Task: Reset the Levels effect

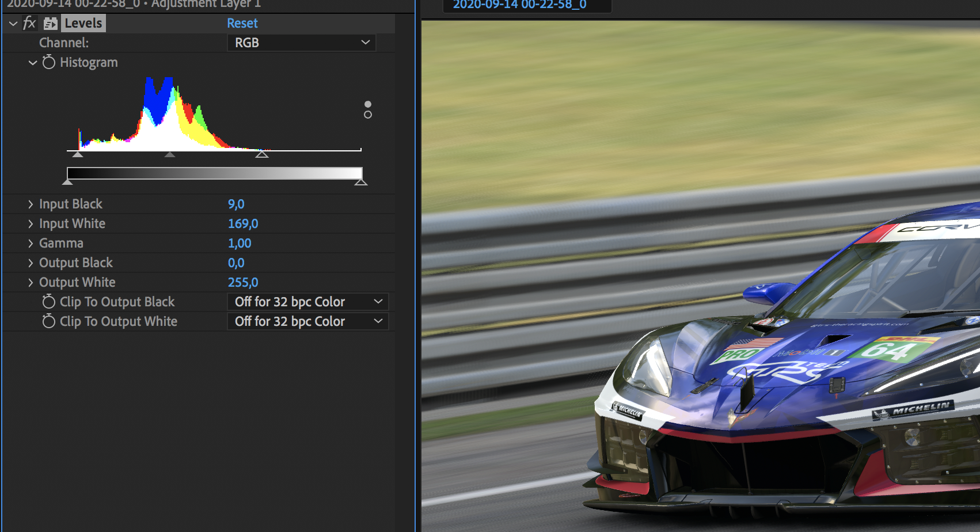Action: click(x=242, y=23)
